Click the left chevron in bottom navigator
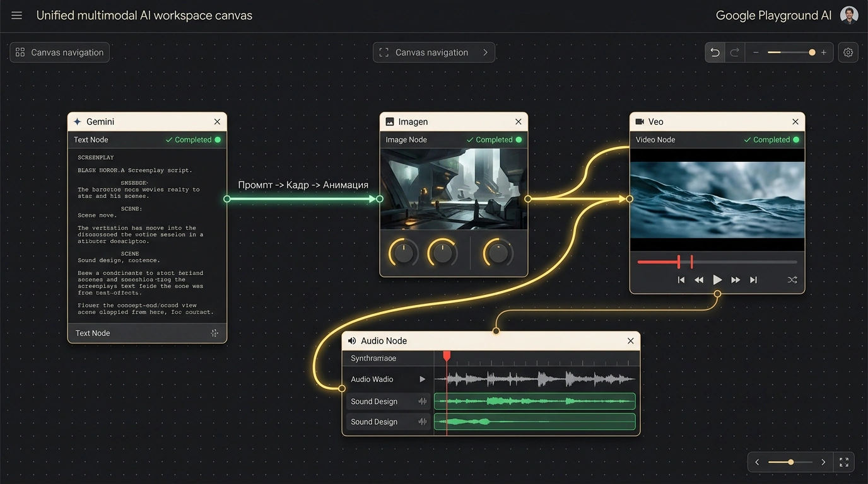This screenshot has height=484, width=868. click(x=757, y=462)
